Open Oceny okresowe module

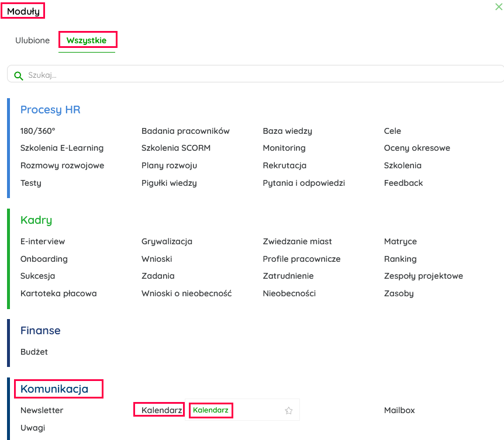pyautogui.click(x=417, y=148)
